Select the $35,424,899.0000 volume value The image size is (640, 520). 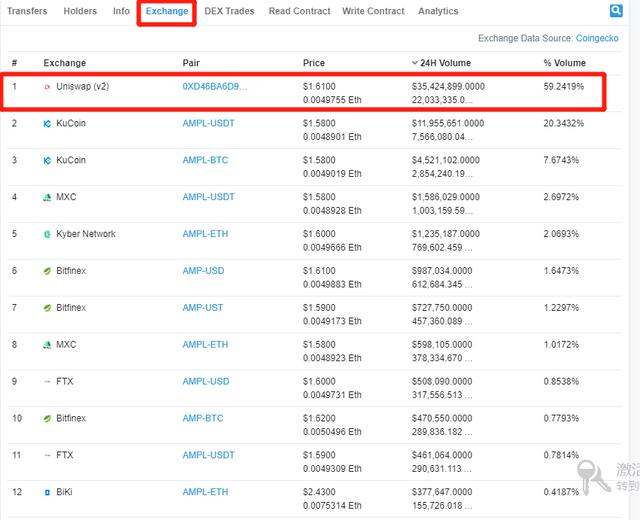tap(448, 87)
